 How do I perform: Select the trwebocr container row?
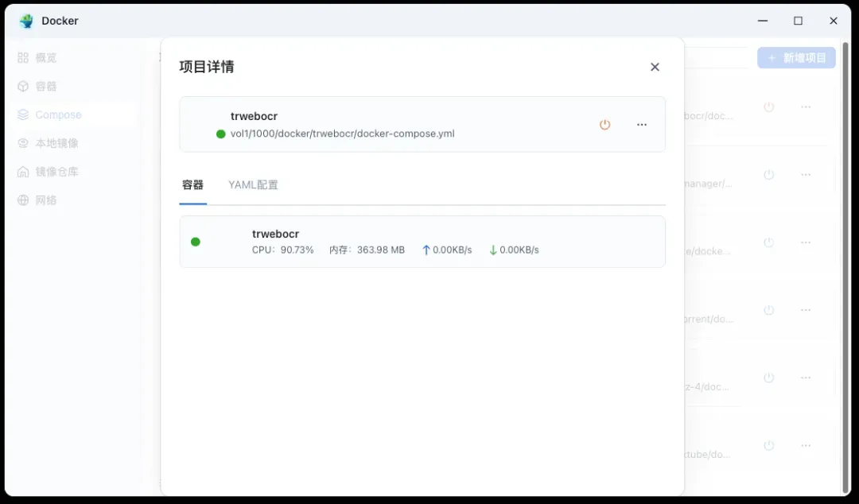click(x=422, y=242)
